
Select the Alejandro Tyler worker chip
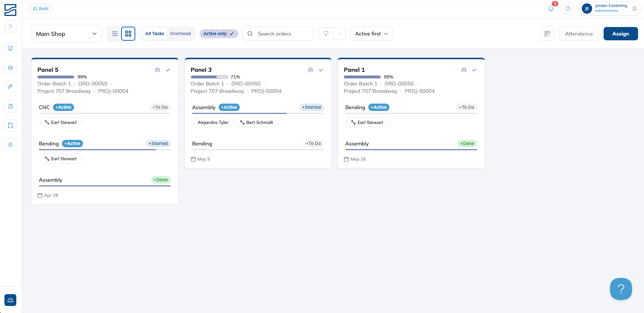click(x=213, y=122)
